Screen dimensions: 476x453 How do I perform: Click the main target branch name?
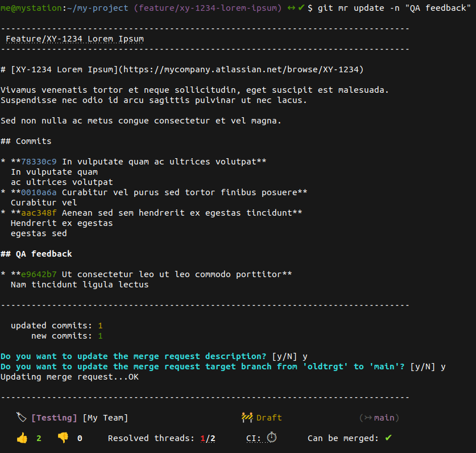point(384,418)
